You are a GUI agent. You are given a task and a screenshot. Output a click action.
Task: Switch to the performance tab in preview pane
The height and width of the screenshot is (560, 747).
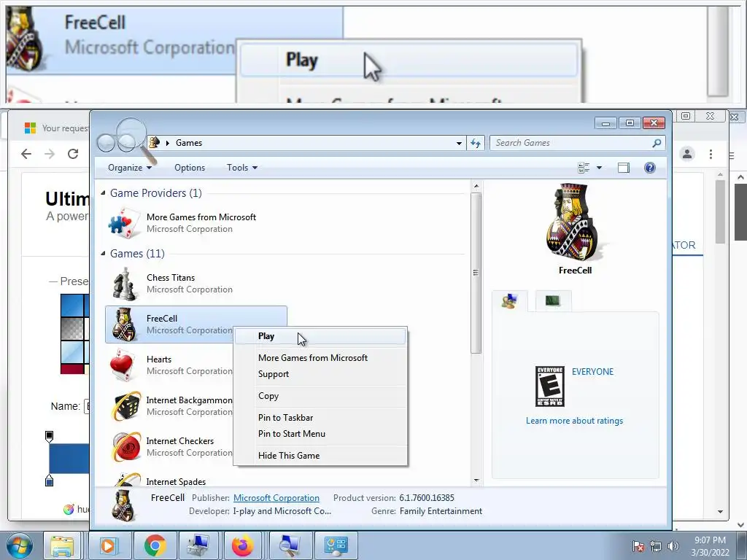click(x=553, y=301)
